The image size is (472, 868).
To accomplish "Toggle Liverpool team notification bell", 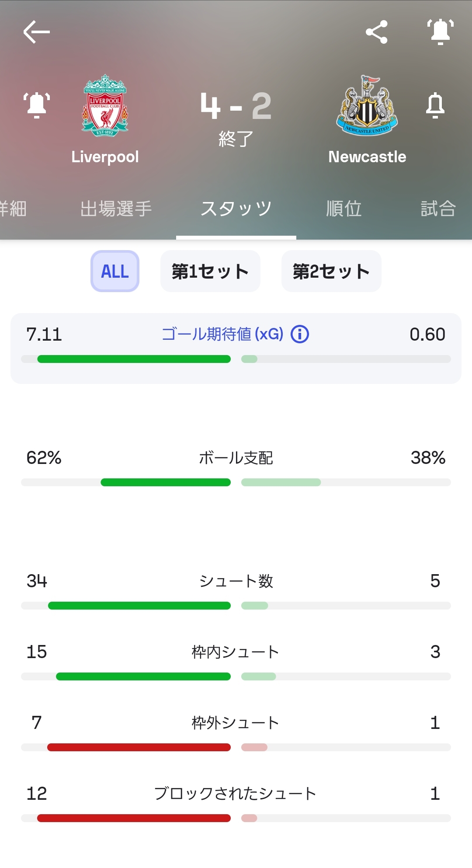I will click(37, 105).
